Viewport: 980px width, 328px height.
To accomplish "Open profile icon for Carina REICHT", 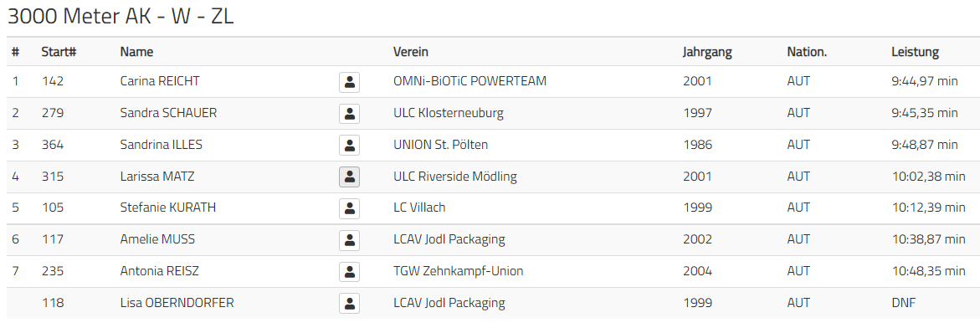I will click(349, 82).
